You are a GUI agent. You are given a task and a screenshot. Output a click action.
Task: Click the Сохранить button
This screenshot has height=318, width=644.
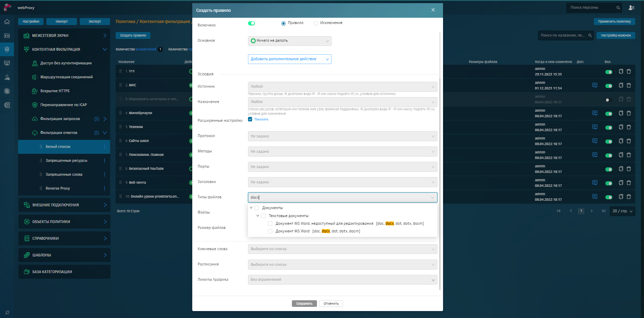coord(304,304)
